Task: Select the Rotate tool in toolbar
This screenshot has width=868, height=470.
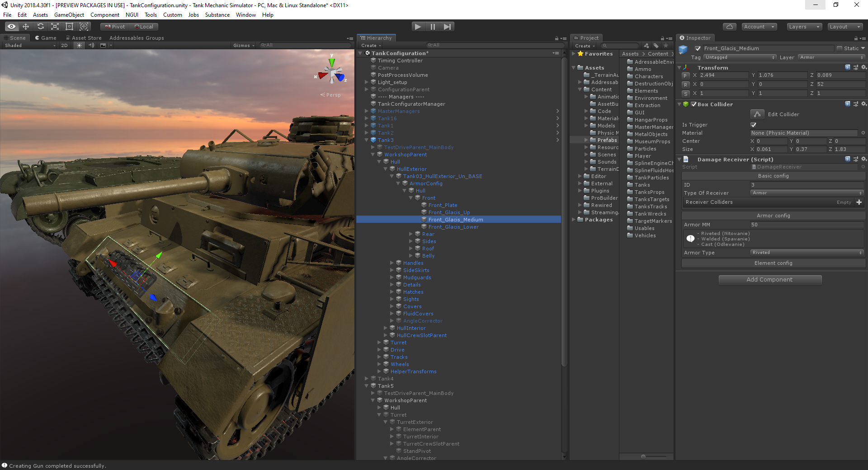Action: click(40, 27)
